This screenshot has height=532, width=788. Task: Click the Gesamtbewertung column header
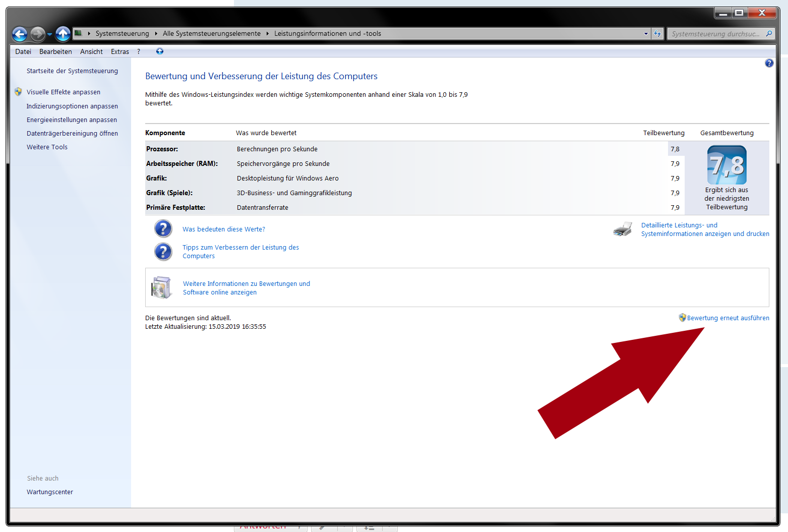pos(726,133)
